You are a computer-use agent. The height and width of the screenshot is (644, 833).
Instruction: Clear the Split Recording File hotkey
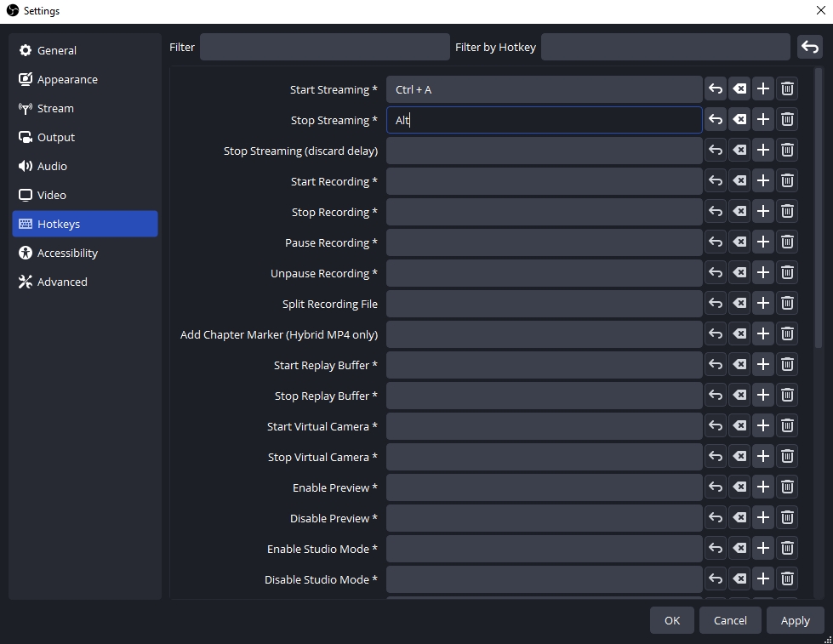pos(739,304)
